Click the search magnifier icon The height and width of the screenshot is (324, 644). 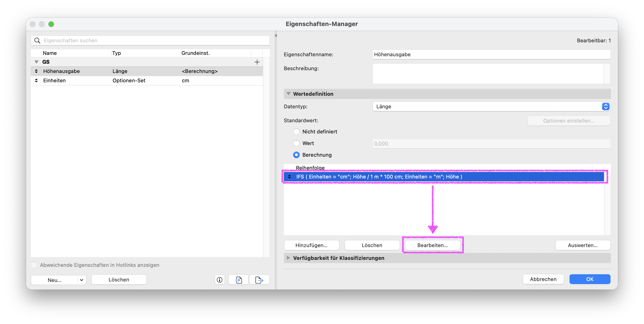pyautogui.click(x=37, y=40)
